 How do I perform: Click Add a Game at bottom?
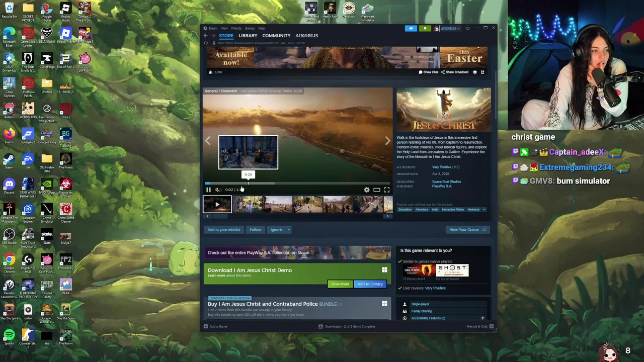coord(215,326)
